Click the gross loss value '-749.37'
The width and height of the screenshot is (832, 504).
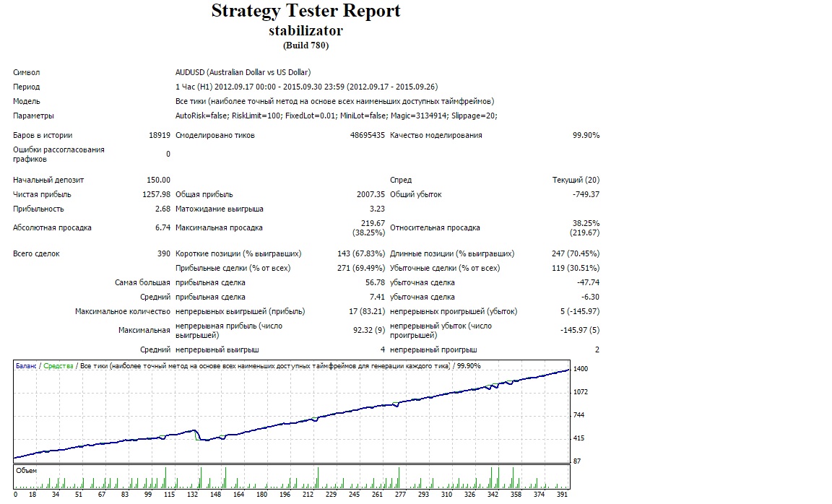[x=586, y=195]
